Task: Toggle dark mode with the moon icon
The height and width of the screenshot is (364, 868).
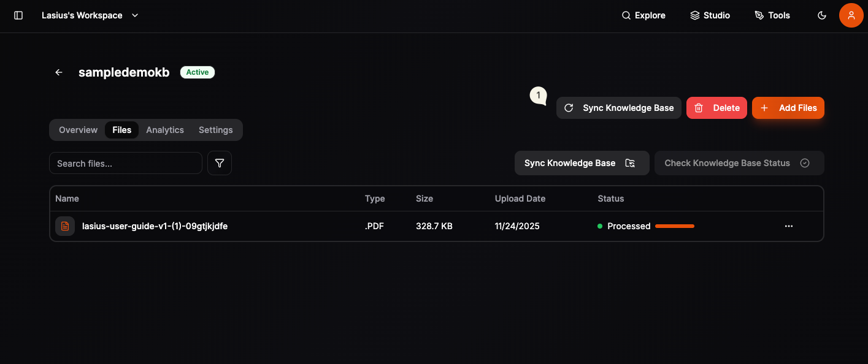Action: tap(822, 15)
